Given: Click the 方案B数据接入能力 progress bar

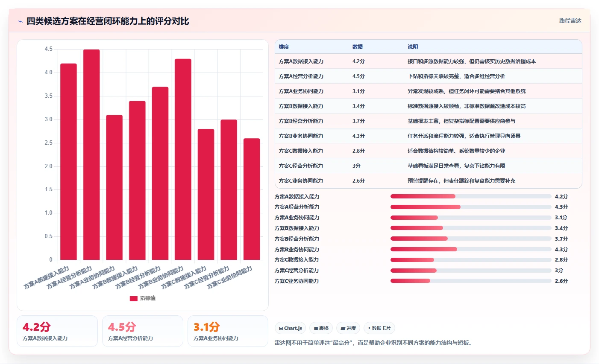Looking at the screenshot, I should (x=471, y=228).
